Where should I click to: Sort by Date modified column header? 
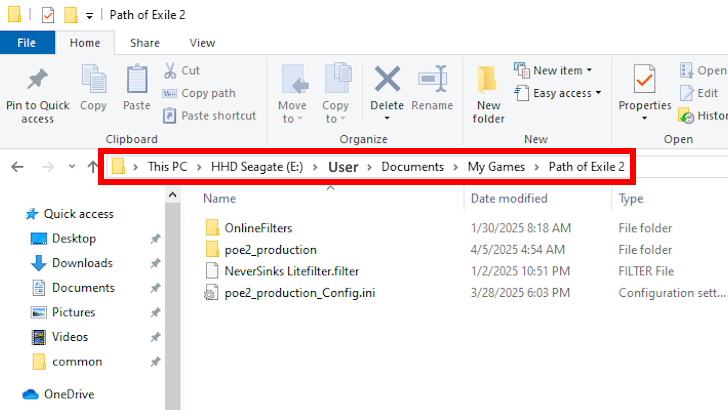(x=509, y=199)
